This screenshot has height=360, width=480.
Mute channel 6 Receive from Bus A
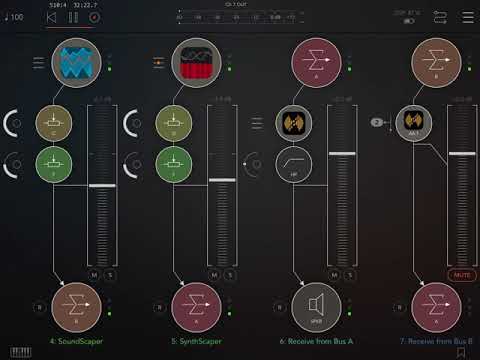pos(334,275)
